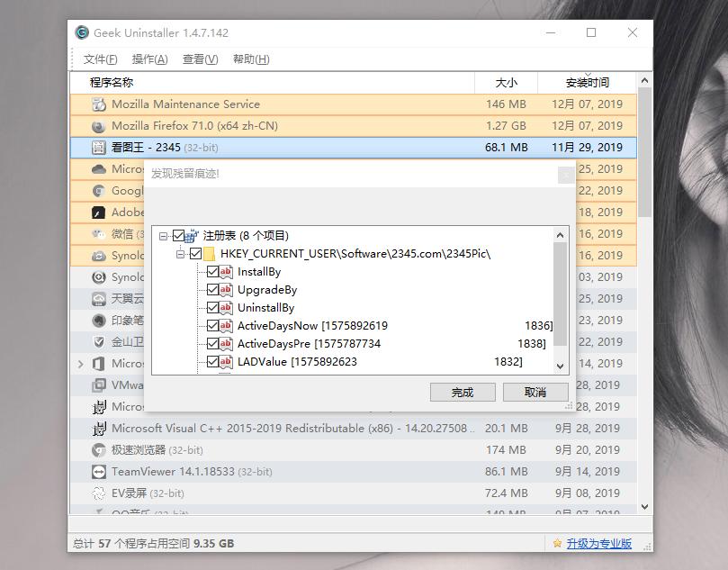The image size is (728, 570).
Task: Click the 看图王 - 2345 program icon
Action: [x=98, y=148]
